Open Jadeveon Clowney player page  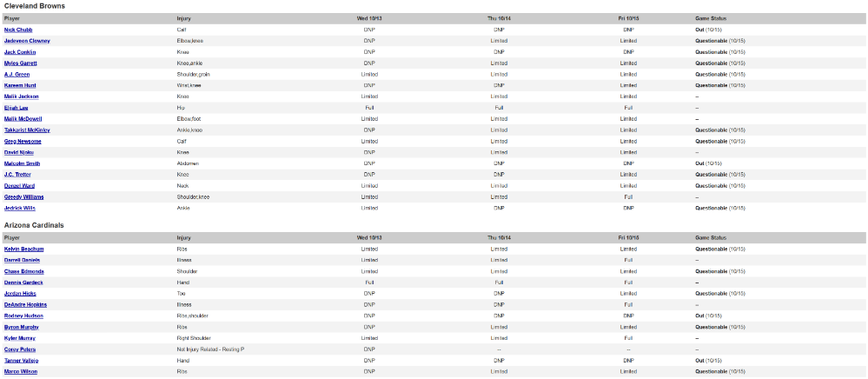(x=27, y=41)
